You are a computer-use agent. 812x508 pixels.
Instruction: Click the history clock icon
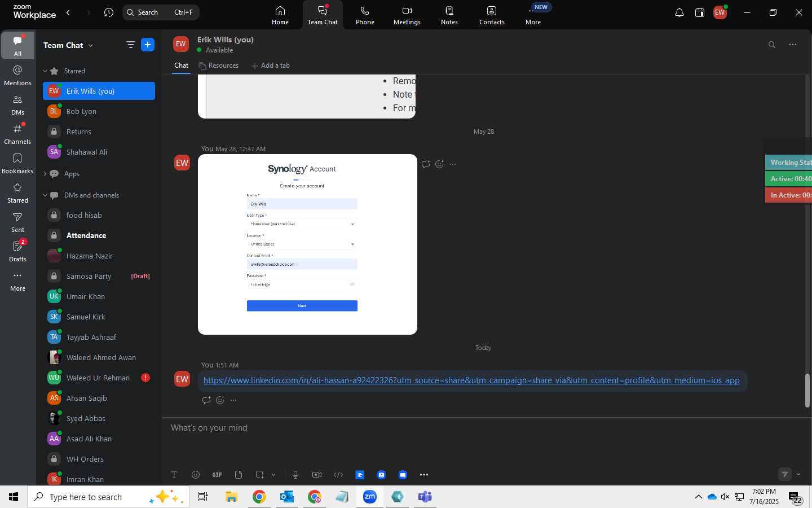[109, 12]
